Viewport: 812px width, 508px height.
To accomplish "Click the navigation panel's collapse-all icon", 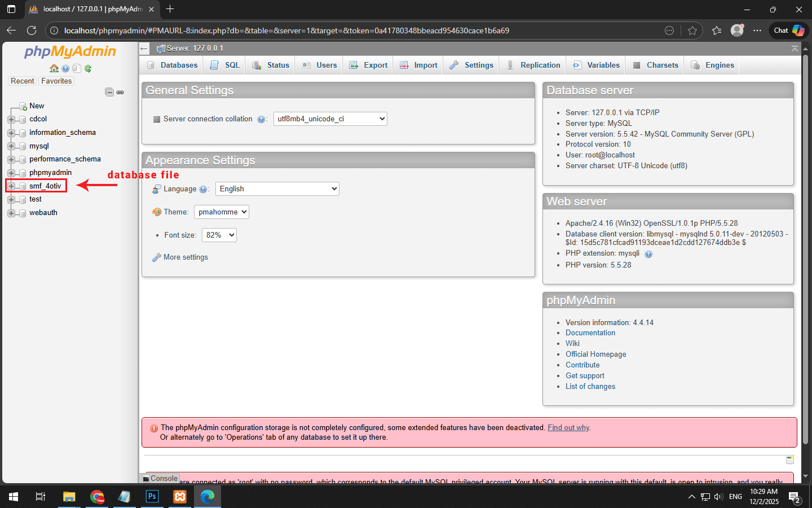I will (x=109, y=92).
